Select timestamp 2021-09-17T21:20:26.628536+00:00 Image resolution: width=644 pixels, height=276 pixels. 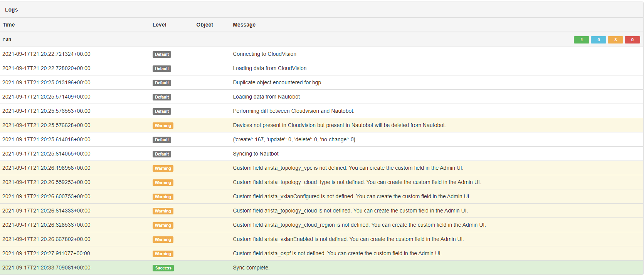tap(46, 225)
